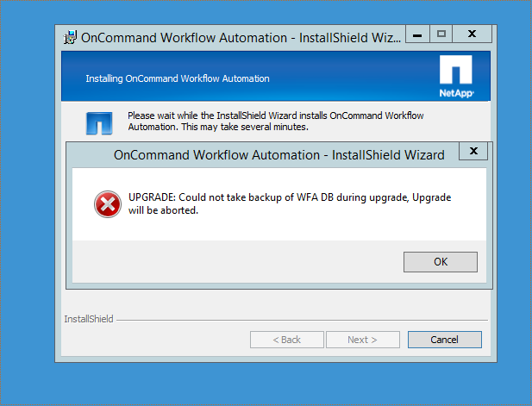Click the 'UPGRADE: Could not take backup' error message
Viewport: 532px width, 406px height.
(x=290, y=203)
